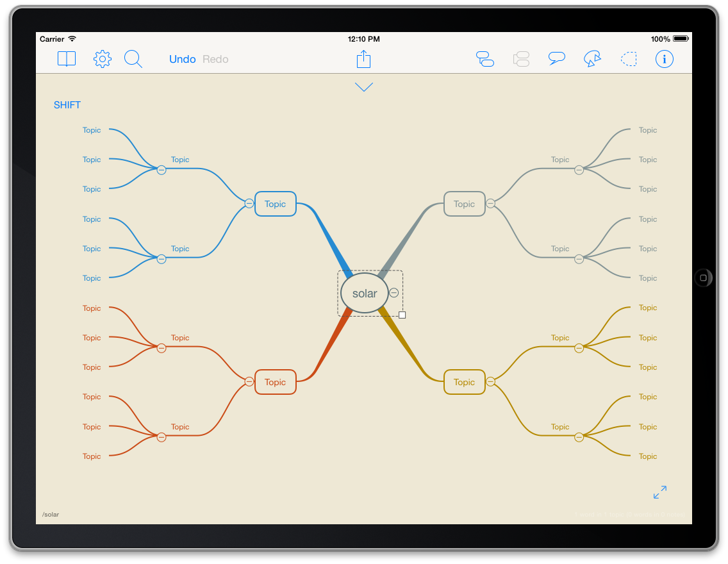The width and height of the screenshot is (728, 564).
Task: Collapse lower yellow sub-topic children
Action: (579, 437)
